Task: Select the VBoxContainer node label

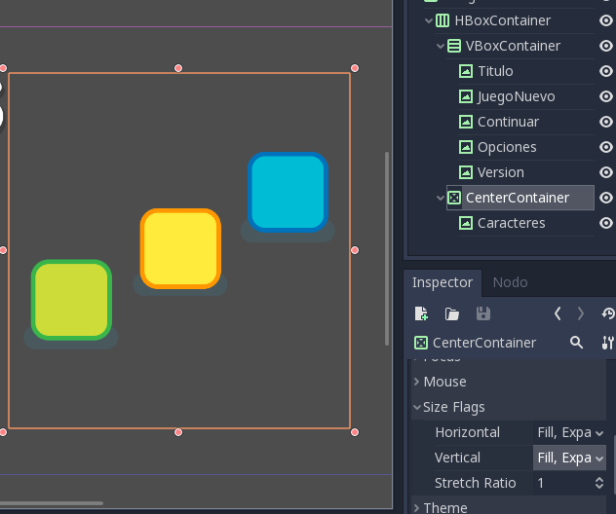Action: click(513, 46)
